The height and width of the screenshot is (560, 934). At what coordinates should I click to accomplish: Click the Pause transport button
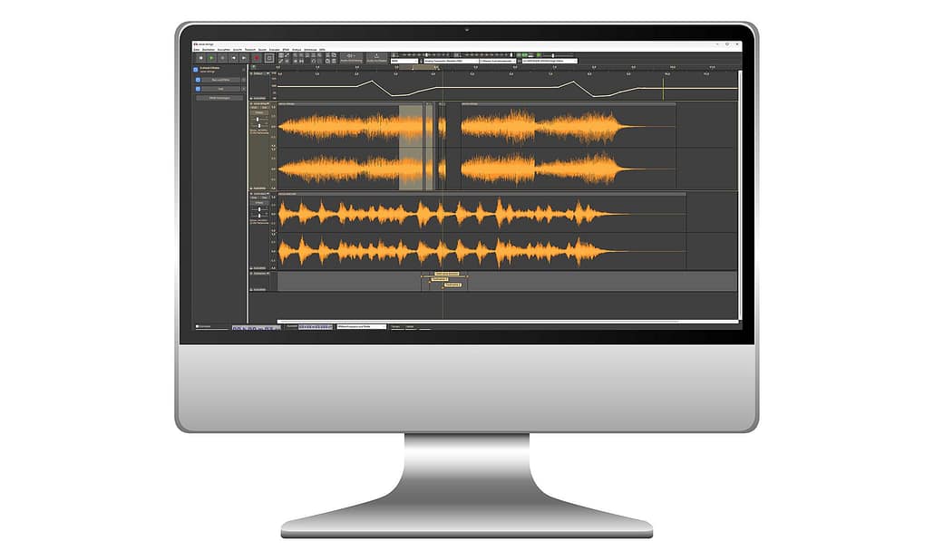pyautogui.click(x=199, y=57)
